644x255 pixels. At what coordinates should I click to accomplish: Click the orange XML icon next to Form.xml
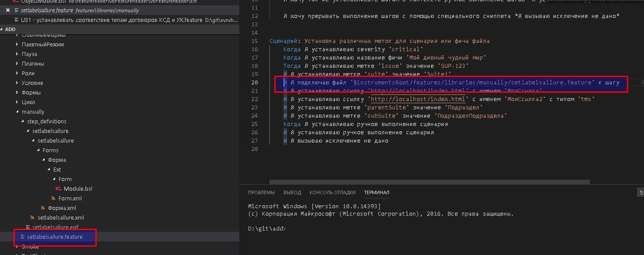(x=53, y=198)
